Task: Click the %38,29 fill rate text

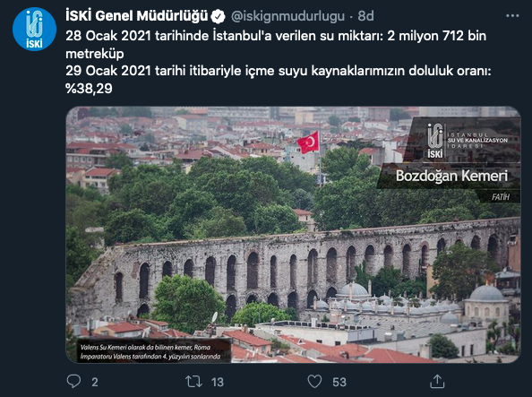Action: coord(89,89)
